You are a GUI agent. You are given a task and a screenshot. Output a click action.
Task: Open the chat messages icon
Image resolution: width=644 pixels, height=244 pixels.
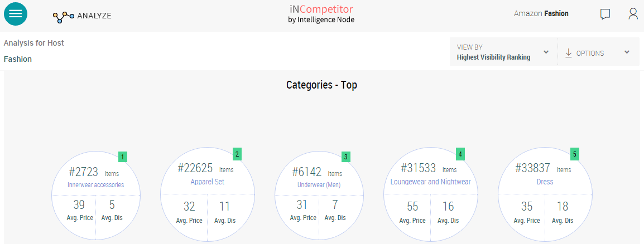(605, 14)
